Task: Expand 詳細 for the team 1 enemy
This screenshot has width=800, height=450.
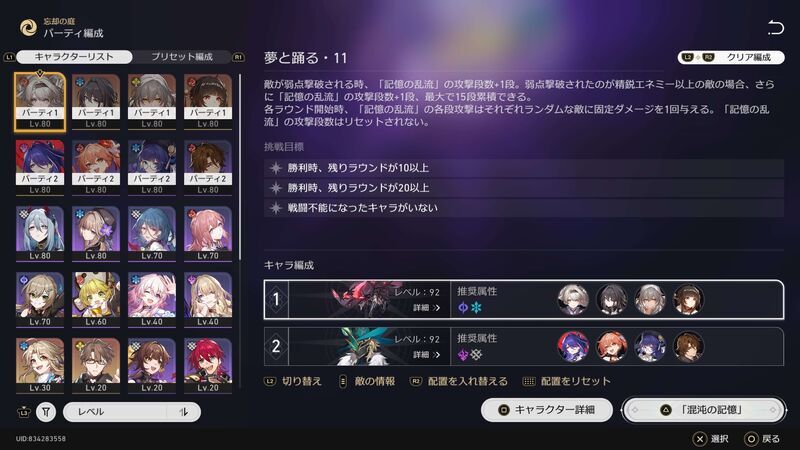Action: tap(426, 308)
